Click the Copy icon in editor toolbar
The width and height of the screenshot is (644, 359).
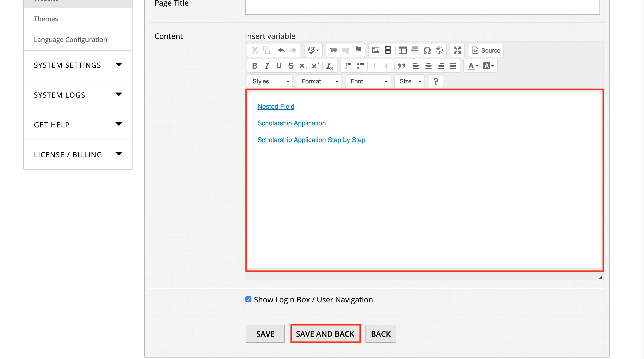[267, 50]
